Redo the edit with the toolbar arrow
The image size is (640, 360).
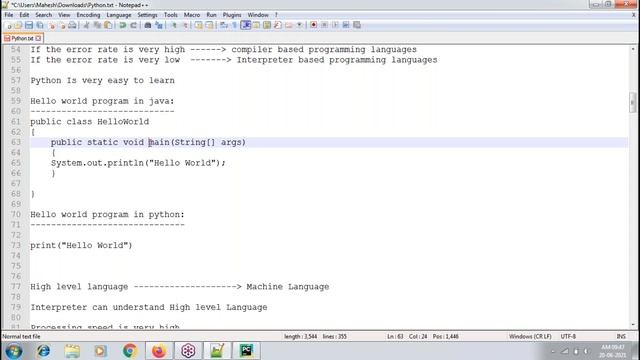click(x=133, y=25)
